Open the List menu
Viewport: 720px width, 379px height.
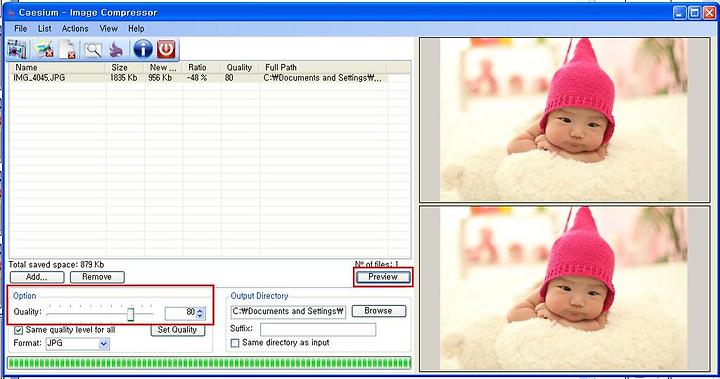[45, 28]
